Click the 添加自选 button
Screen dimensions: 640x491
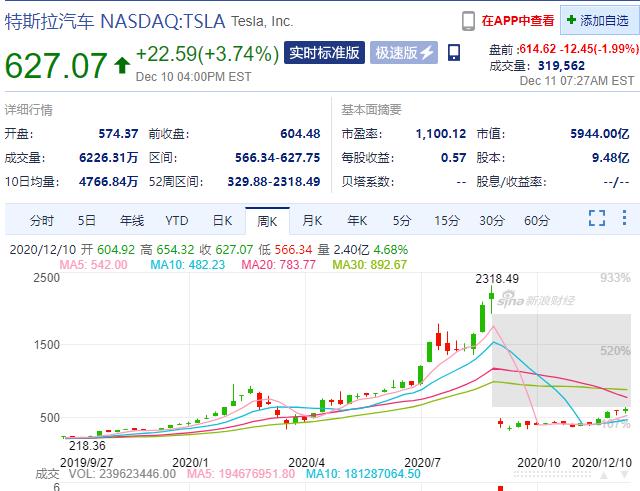(600, 20)
